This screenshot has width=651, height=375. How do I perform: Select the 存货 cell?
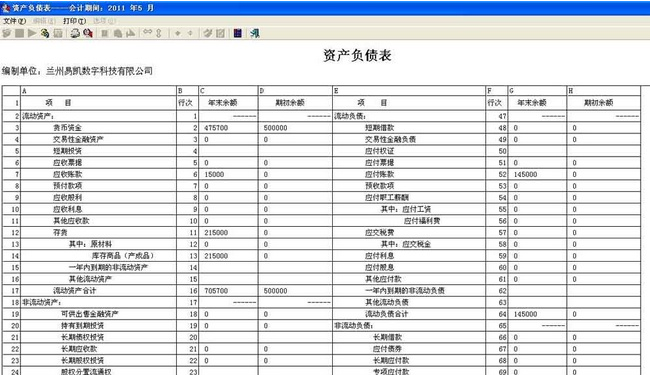(98, 233)
